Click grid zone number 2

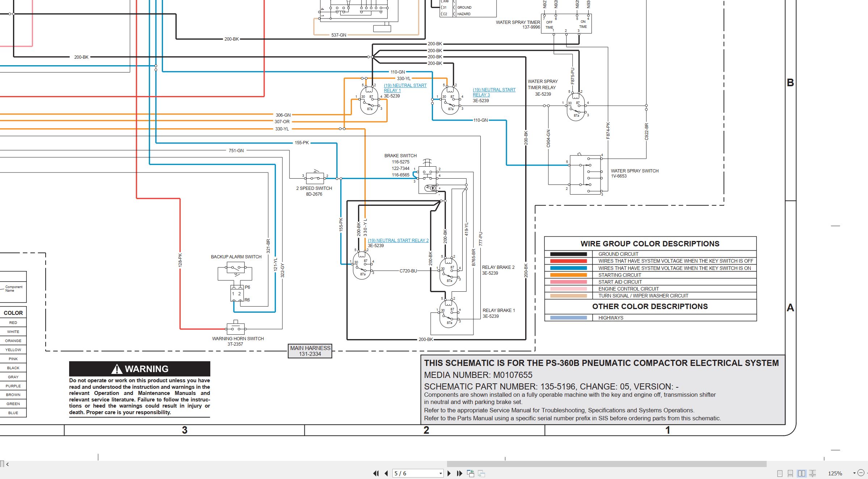coord(426,430)
